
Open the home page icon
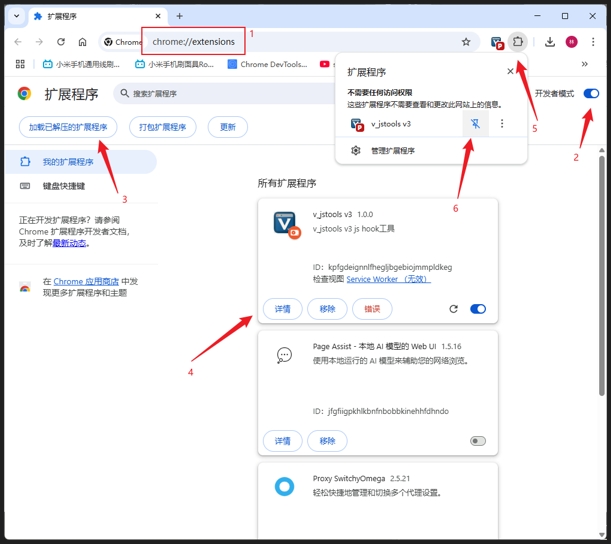(82, 42)
